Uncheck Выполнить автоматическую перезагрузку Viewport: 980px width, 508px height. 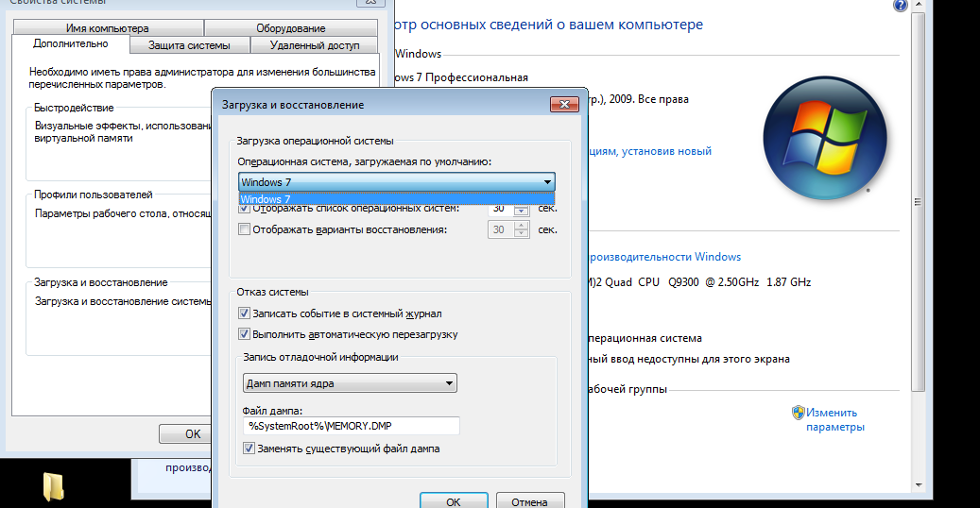pyautogui.click(x=245, y=333)
